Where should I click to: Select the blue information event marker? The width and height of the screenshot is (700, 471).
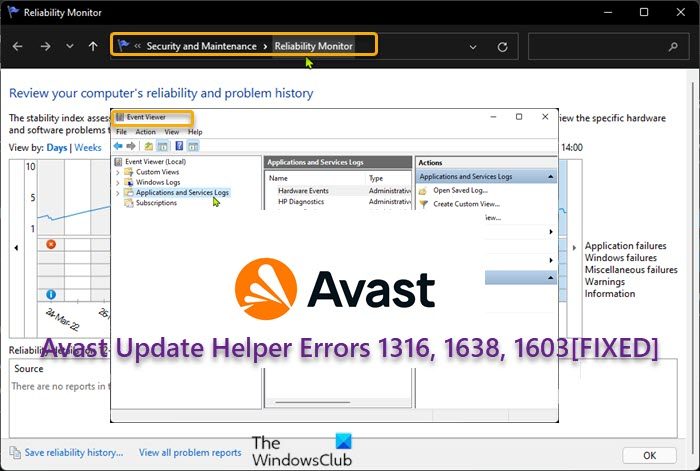(x=51, y=295)
